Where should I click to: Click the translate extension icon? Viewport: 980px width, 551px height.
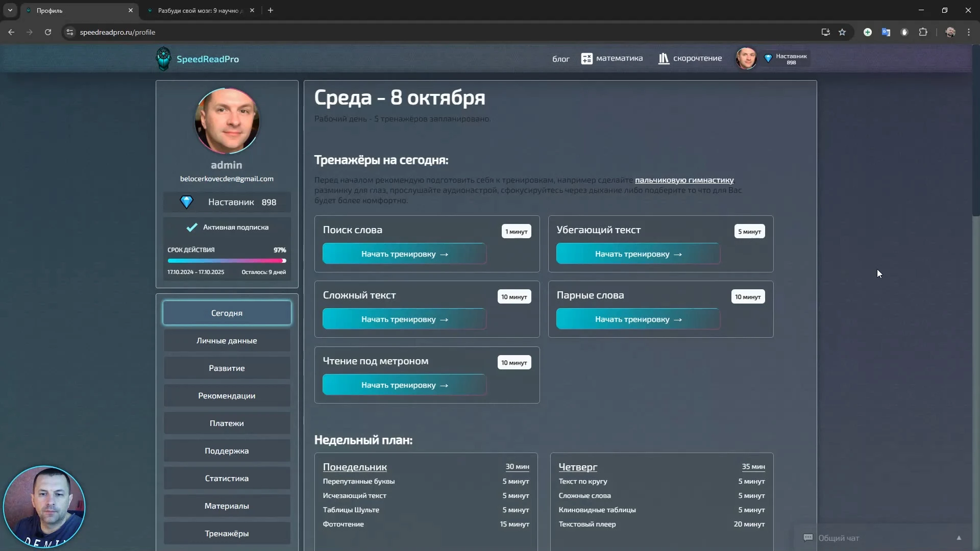(886, 32)
